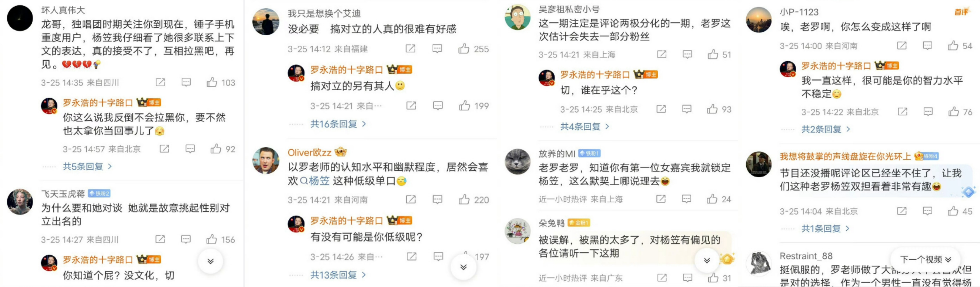Viewport: 980px width, 287px height.
Task: Like 飞天玉虎蒋's comment with 156 likes
Action: tap(212, 239)
